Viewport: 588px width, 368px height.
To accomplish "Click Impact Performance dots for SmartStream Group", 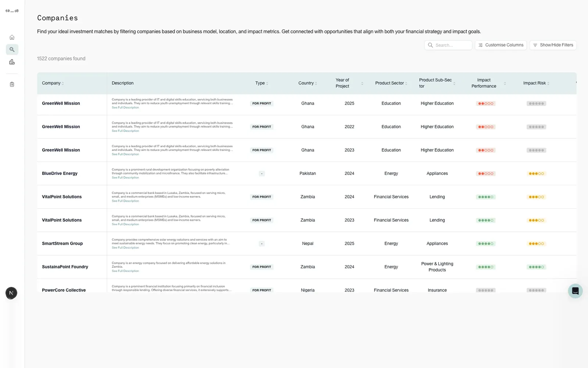I will (x=485, y=244).
